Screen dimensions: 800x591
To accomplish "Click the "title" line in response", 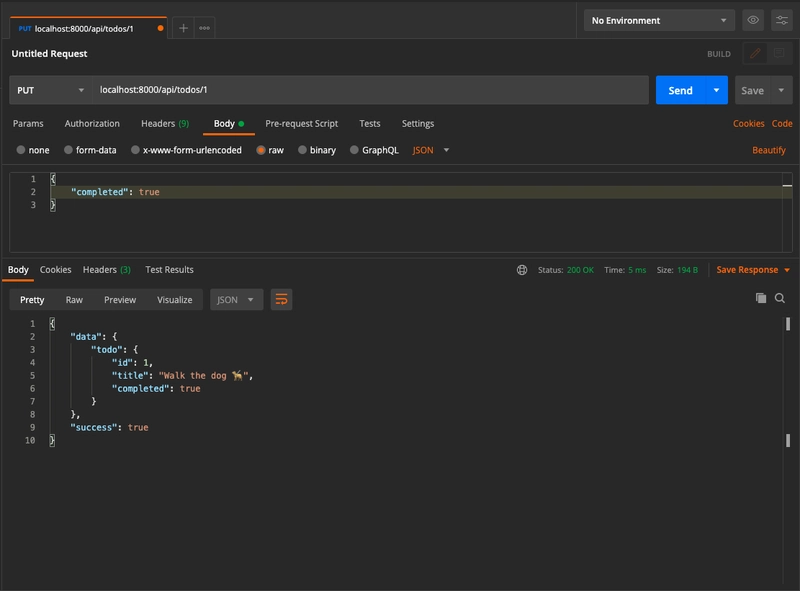I will (182, 376).
